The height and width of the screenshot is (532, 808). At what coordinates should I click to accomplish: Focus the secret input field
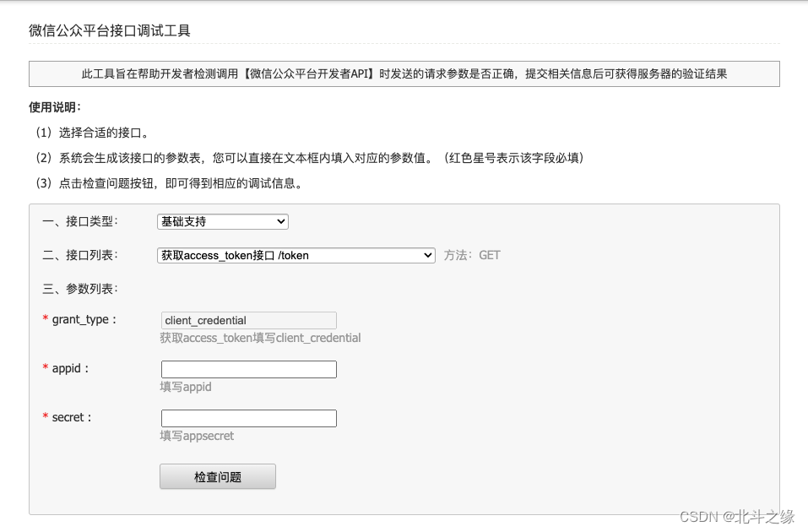point(249,418)
